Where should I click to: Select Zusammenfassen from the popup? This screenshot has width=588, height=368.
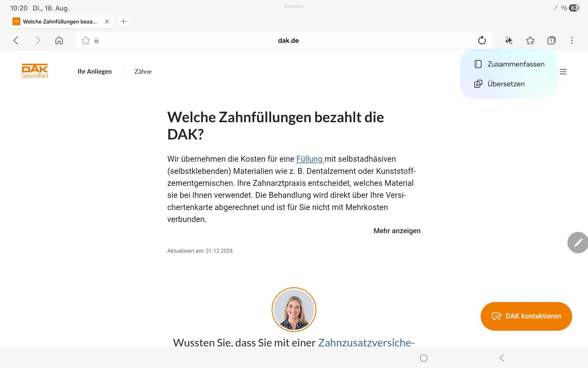point(509,64)
